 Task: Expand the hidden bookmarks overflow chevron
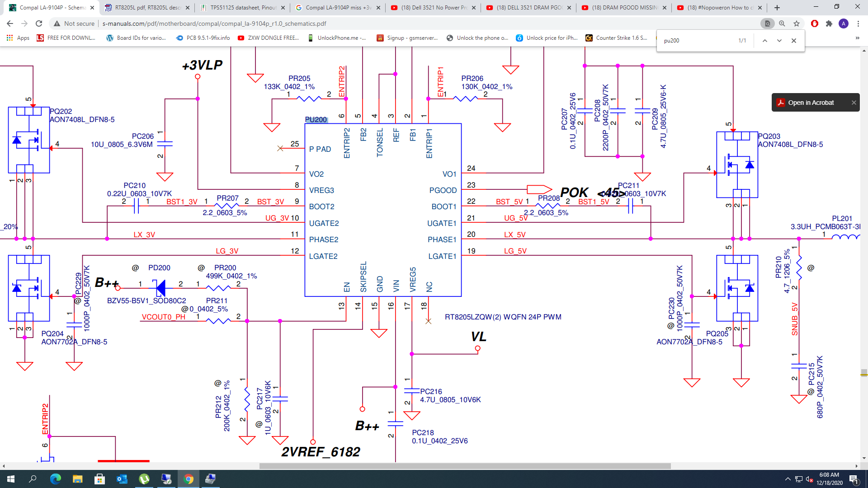pyautogui.click(x=857, y=38)
